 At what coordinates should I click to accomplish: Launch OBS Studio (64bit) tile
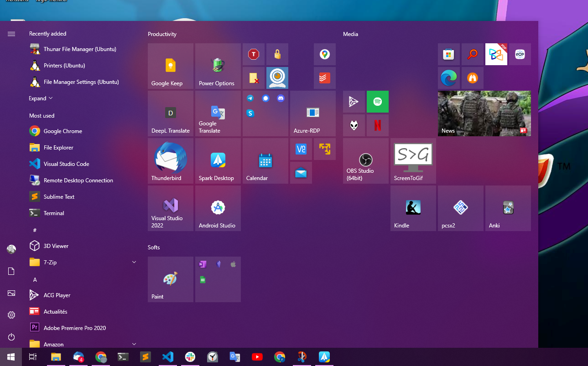[366, 161]
